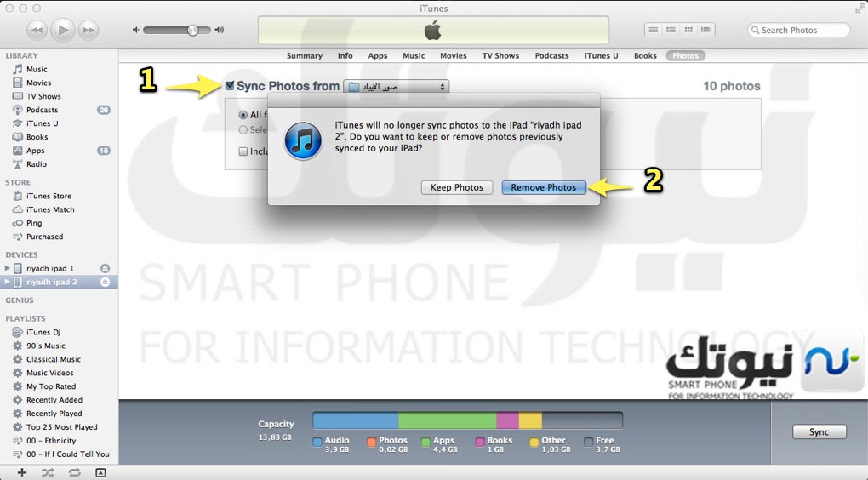Open the Music Videos playlist

pos(50,373)
